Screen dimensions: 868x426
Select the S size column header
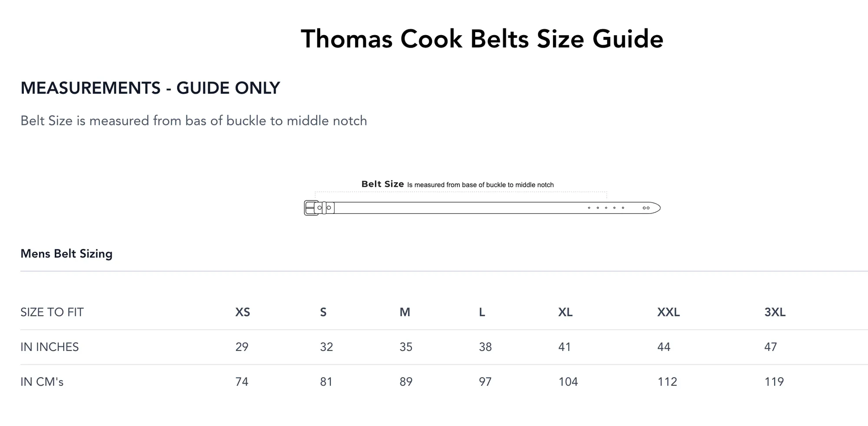coord(323,312)
